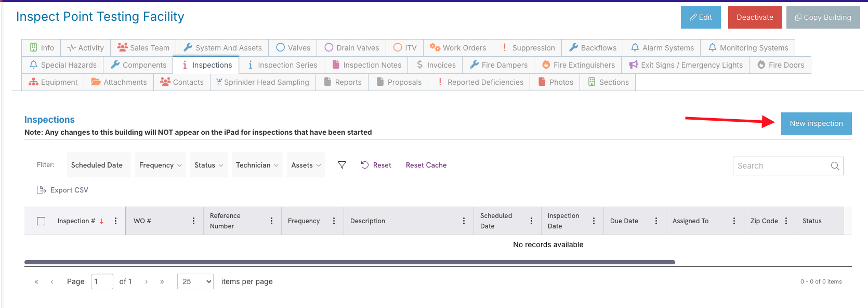Open Assigned To column menu dots
868x308 pixels.
(x=734, y=221)
